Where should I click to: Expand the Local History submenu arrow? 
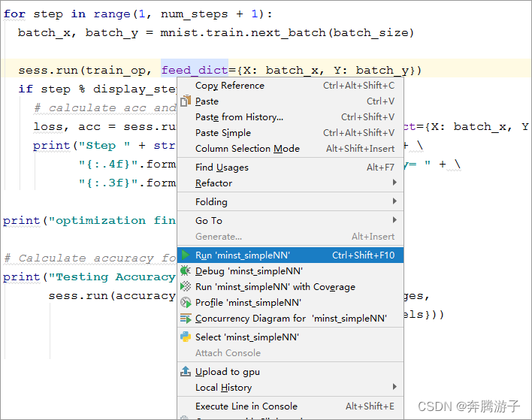pos(394,387)
